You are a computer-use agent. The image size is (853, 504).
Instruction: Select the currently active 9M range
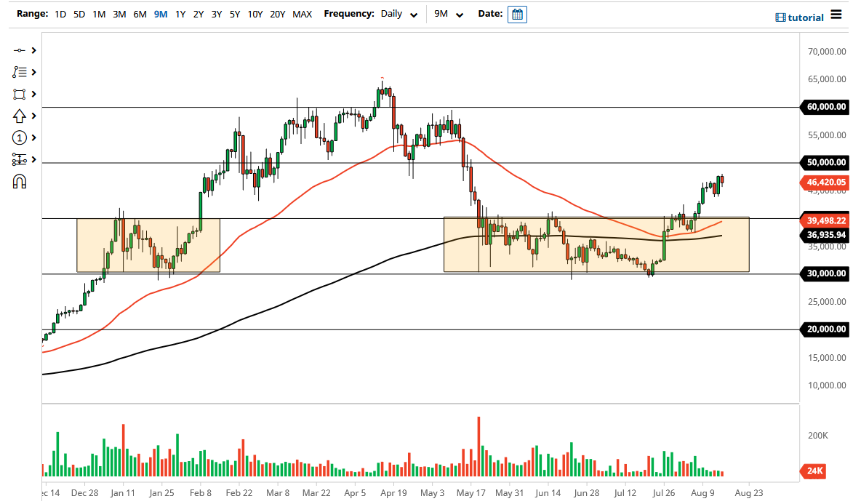tap(159, 13)
